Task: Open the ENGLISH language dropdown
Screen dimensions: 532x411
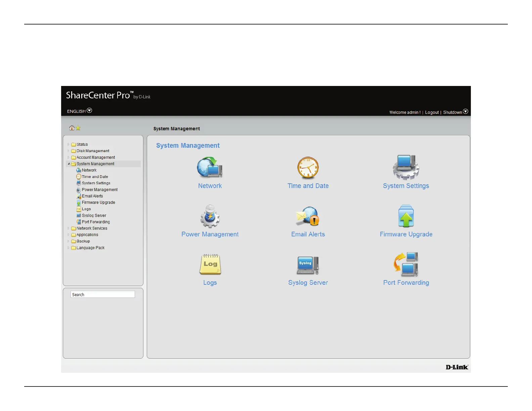Action: tap(89, 111)
